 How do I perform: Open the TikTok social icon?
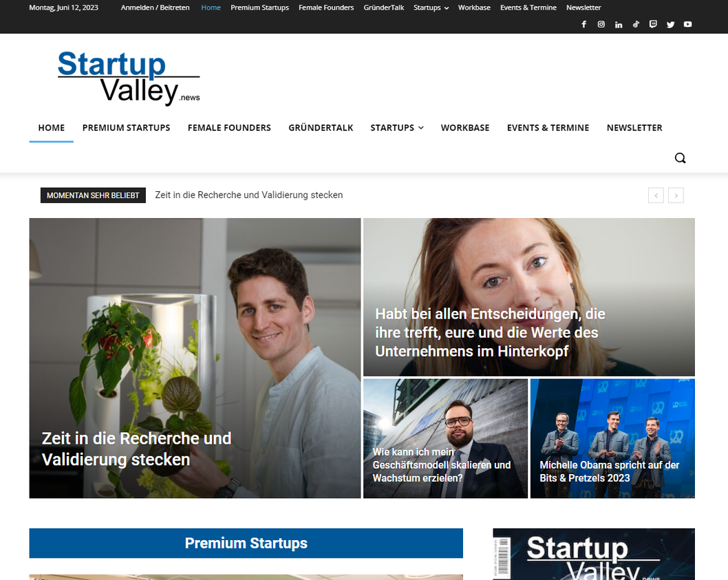coord(636,24)
